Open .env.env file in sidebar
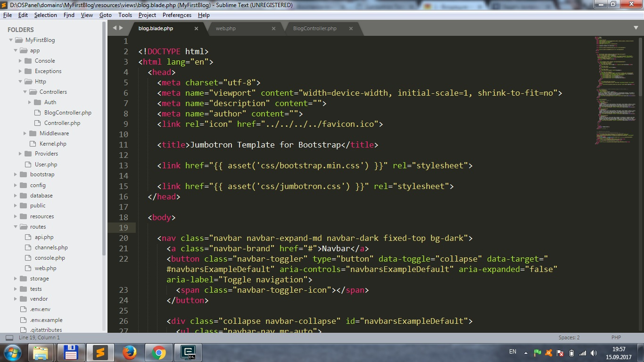The image size is (644, 362). [x=40, y=309]
